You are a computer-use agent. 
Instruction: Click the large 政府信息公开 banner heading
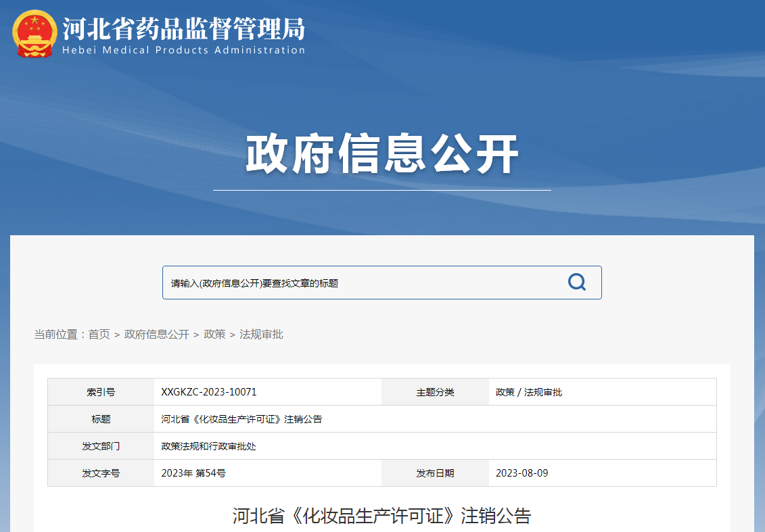[382, 155]
